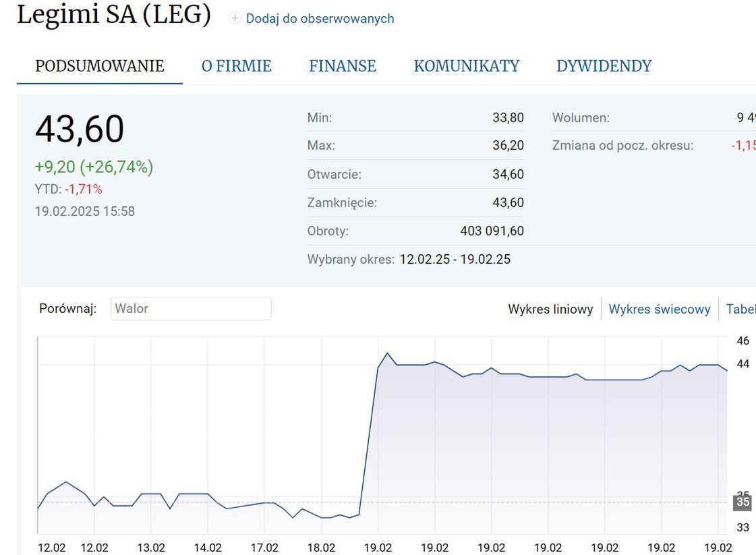Click the Obroty value 403 091,60
This screenshot has width=756, height=555.
coord(492,231)
